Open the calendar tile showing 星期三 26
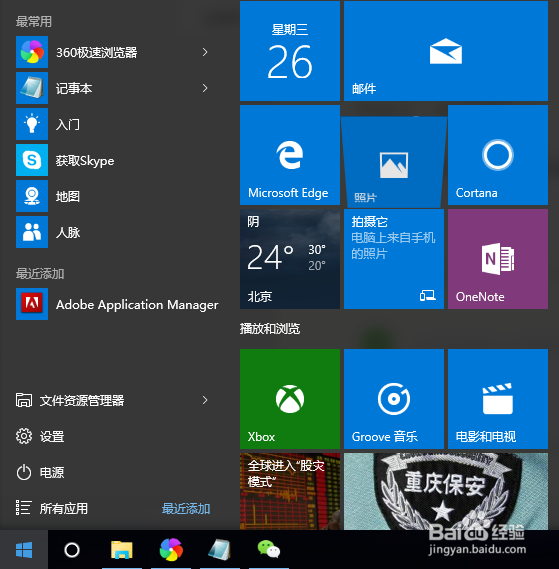Image resolution: width=559 pixels, height=569 pixels. (x=290, y=51)
